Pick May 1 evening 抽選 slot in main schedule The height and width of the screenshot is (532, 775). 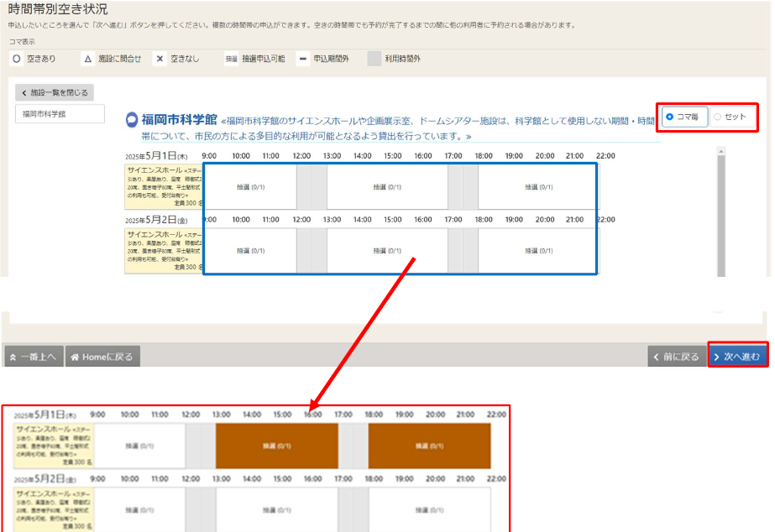pyautogui.click(x=538, y=187)
